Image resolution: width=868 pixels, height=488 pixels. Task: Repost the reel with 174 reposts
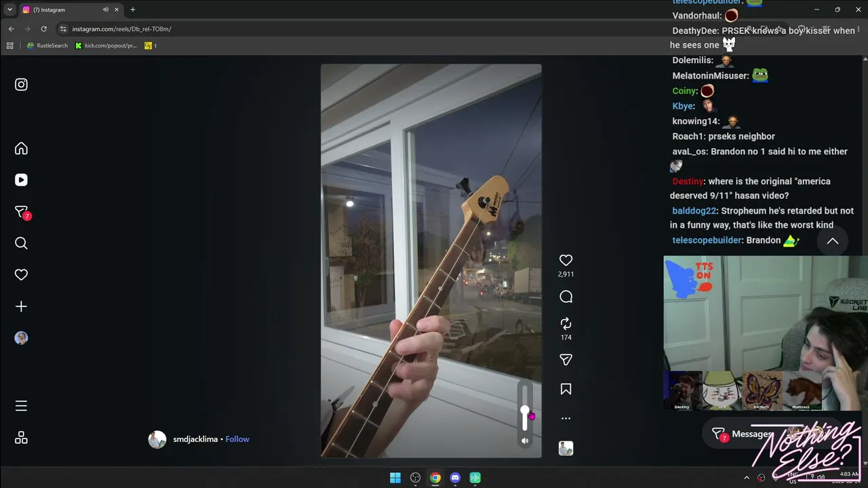tap(566, 324)
